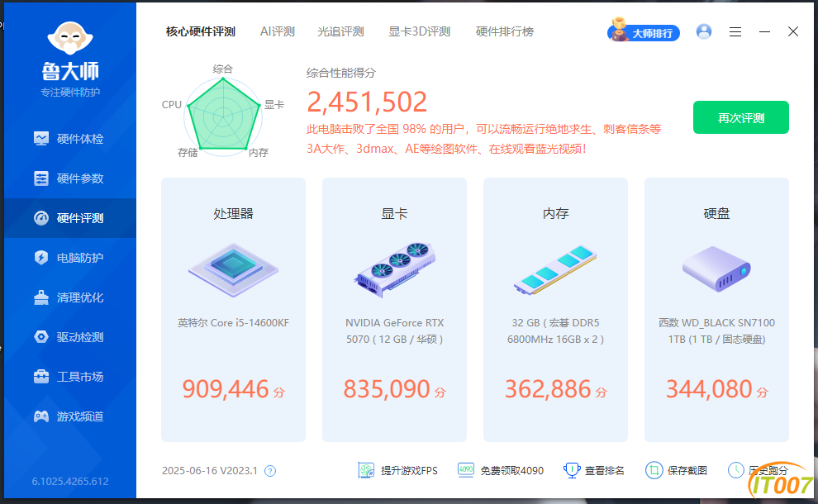Click the user account avatar icon
Screen dimensions: 818x504
tap(704, 32)
